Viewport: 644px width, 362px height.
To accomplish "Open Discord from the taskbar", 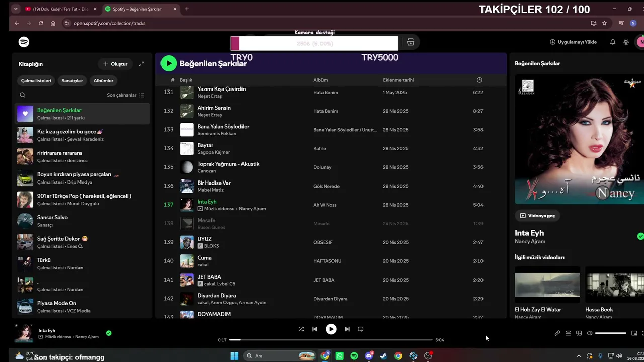I will tap(369, 356).
